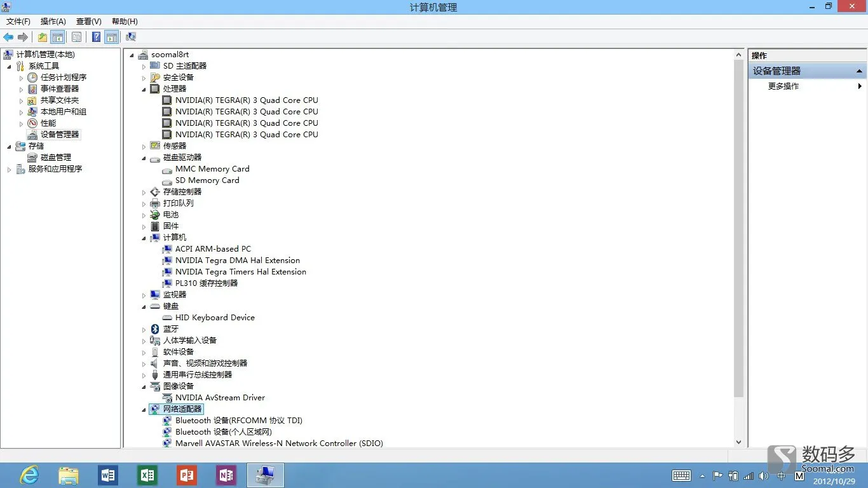The image size is (868, 488).
Task: Select MMC Memory Card
Action: 212,169
